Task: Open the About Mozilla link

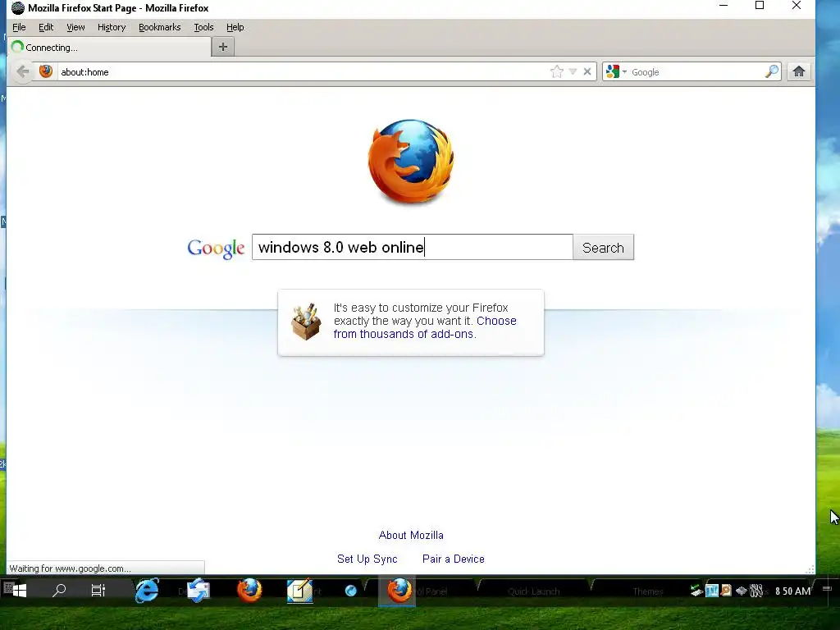Action: tap(411, 535)
